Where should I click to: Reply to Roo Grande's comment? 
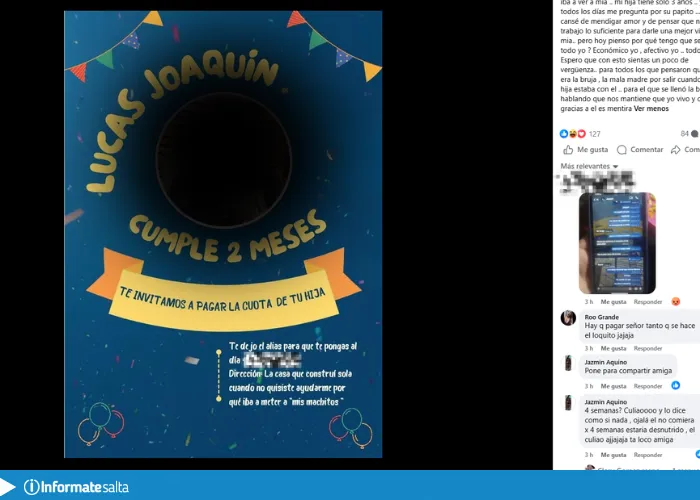[648, 348]
